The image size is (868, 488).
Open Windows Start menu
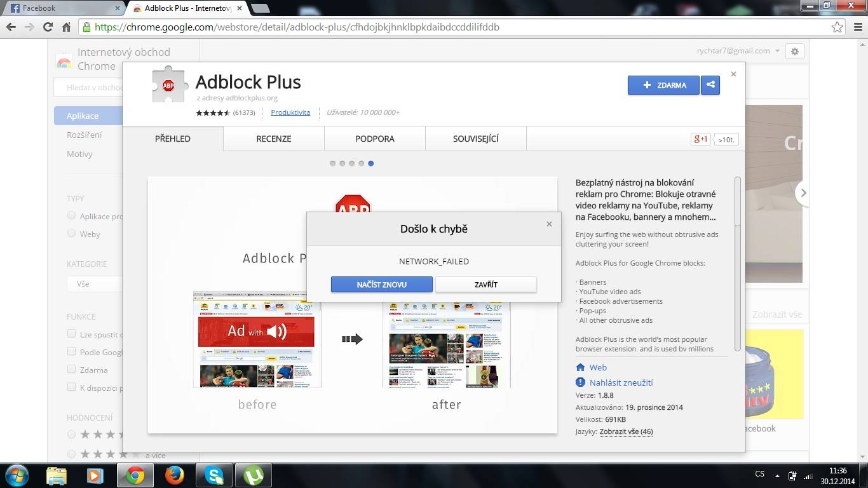16,475
